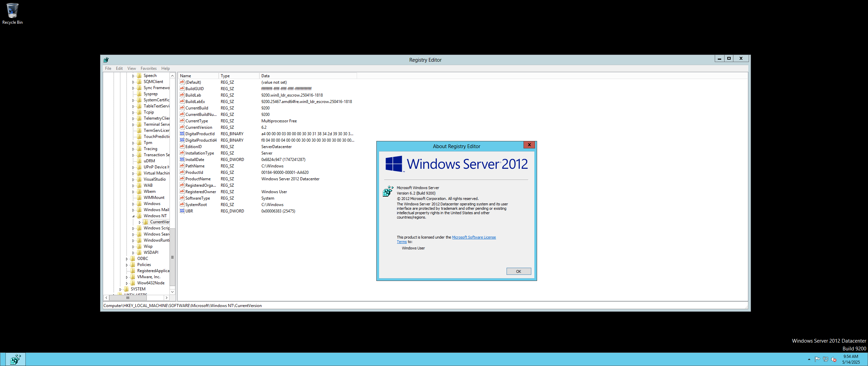Click the Type column header
Viewport: 868px width, 366px height.
pyautogui.click(x=239, y=76)
